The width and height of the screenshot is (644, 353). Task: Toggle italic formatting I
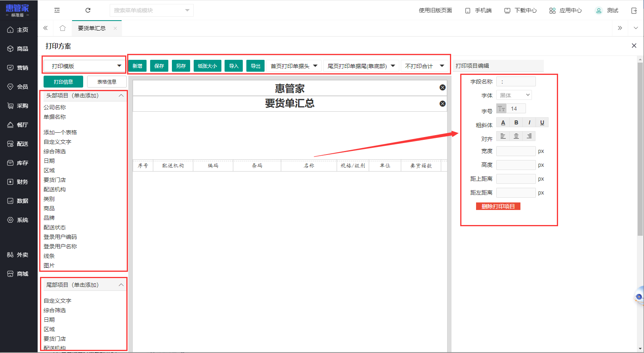529,122
